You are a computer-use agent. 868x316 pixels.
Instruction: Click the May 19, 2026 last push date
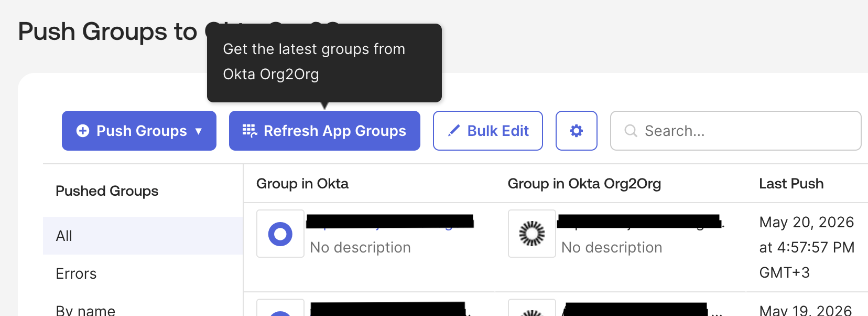pyautogui.click(x=806, y=310)
